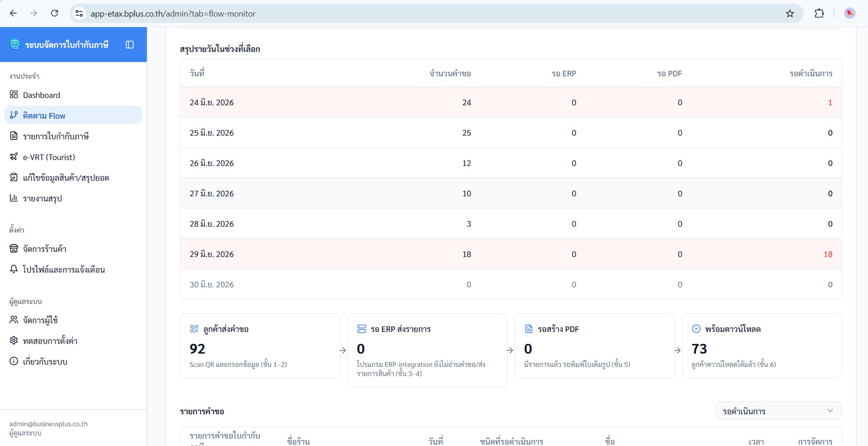868x446 pixels.
Task: Click bell icon for โปรไฟล์และการแจ้งเตือน
Action: 14,269
